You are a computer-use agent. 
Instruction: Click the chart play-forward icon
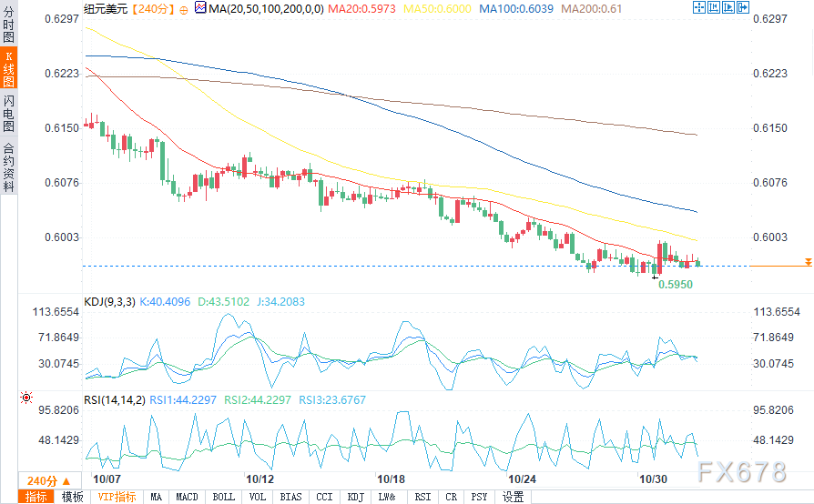[x=728, y=7]
